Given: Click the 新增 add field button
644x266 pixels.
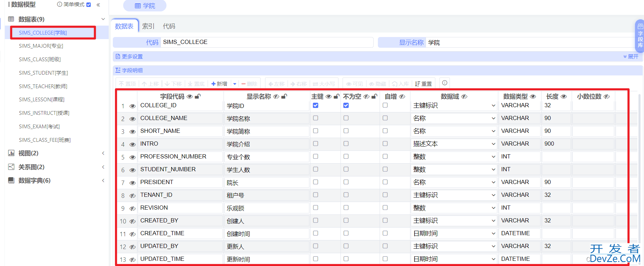Looking at the screenshot, I should pos(219,84).
